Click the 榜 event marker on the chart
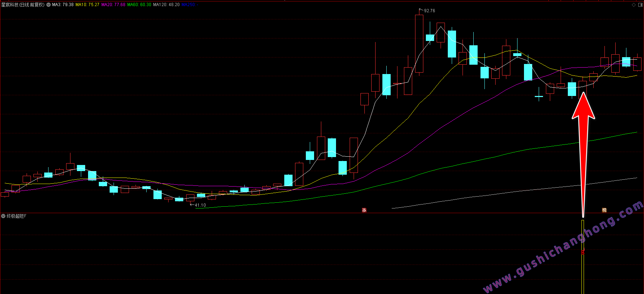Image resolution: width=644 pixels, height=294 pixels. point(604,210)
